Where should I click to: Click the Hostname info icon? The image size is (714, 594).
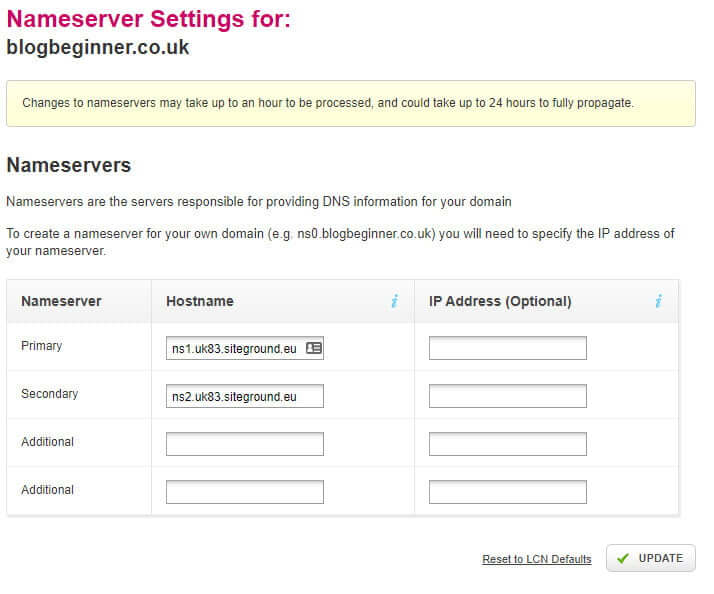coord(394,301)
